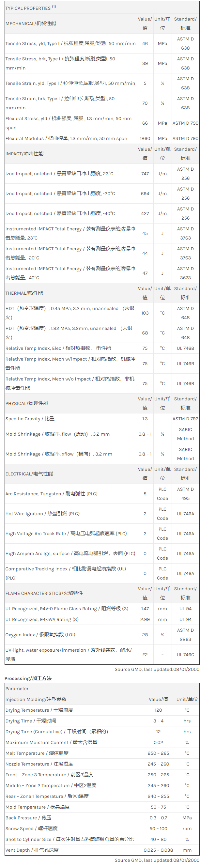Select the ELECTRICAL/电气性能 section header

(x=29, y=474)
